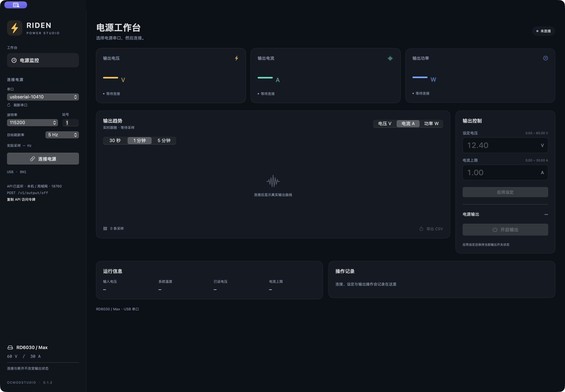Click the 应用设定 button
This screenshot has width=565, height=392.
point(505,192)
